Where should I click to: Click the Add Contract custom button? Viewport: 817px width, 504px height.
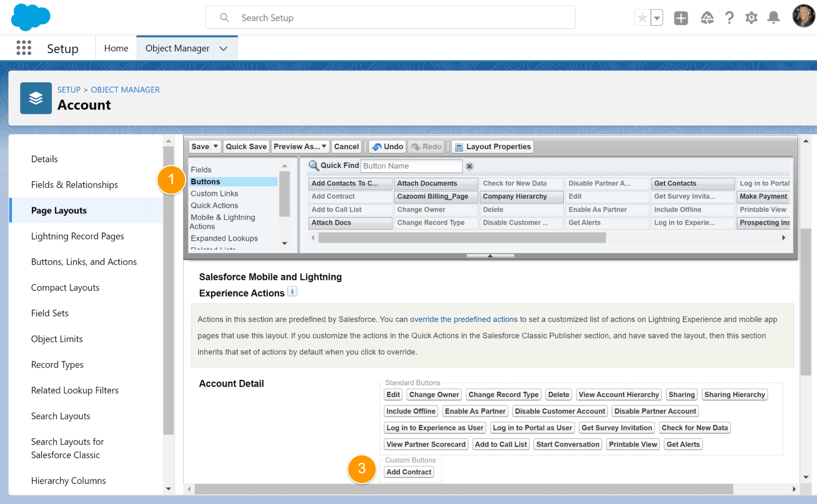(409, 472)
